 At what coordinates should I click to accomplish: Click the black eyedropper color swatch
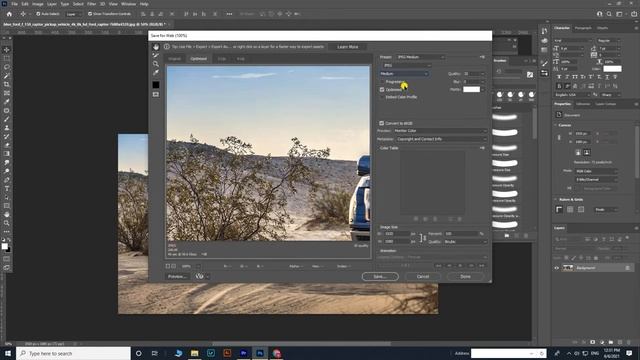(156, 84)
